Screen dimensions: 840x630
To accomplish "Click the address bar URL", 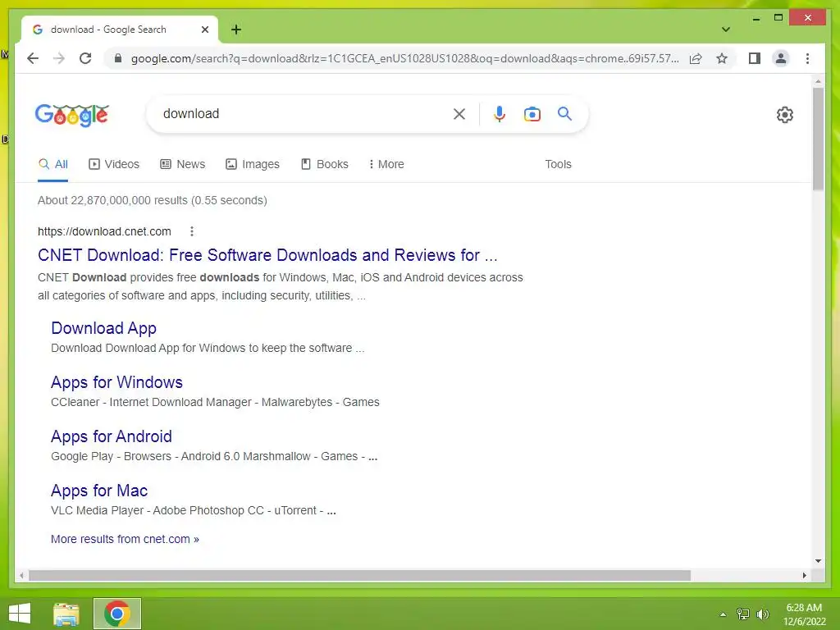I will (x=404, y=58).
